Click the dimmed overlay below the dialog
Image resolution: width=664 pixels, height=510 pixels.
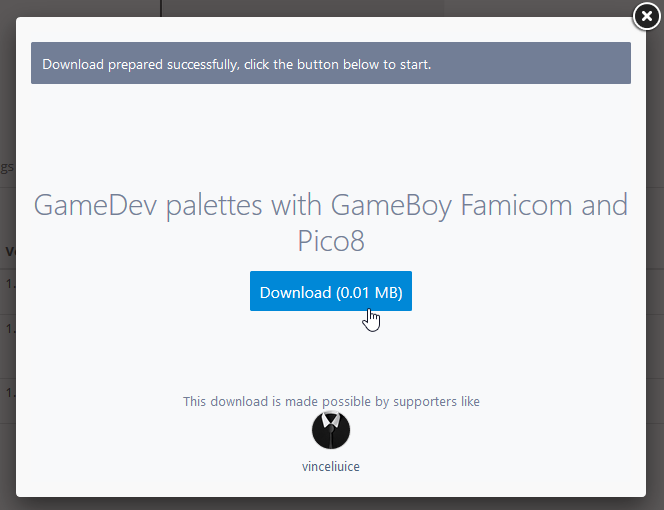tap(332, 504)
